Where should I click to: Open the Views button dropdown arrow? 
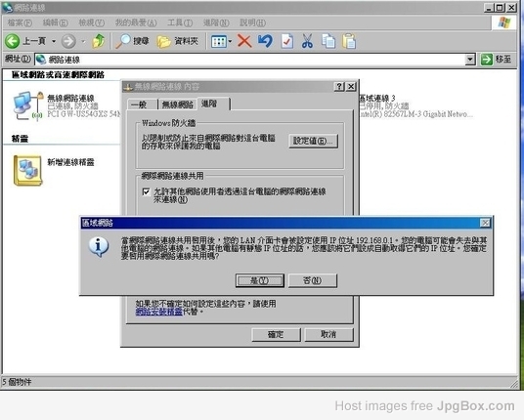click(x=230, y=41)
